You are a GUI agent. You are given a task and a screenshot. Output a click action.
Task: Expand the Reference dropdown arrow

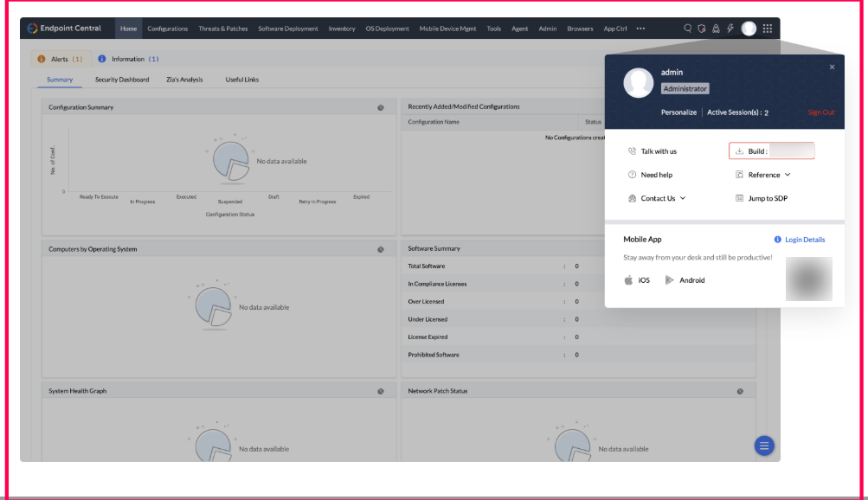click(x=788, y=175)
